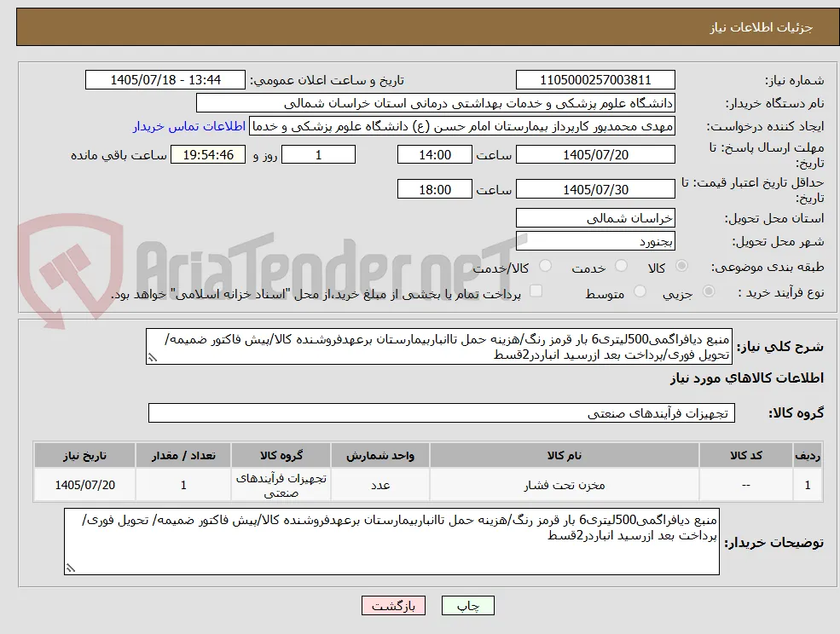Click the deadline time 14:00 field

tap(434, 155)
